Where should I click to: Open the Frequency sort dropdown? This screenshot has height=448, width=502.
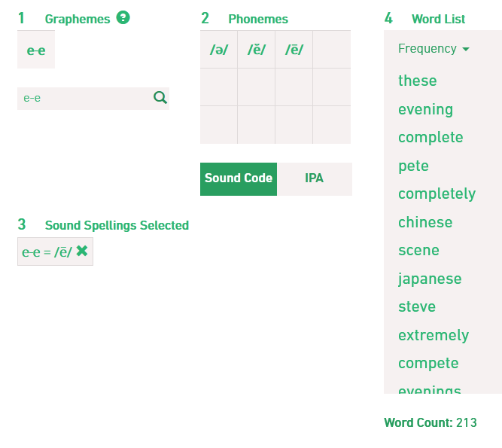(x=434, y=49)
